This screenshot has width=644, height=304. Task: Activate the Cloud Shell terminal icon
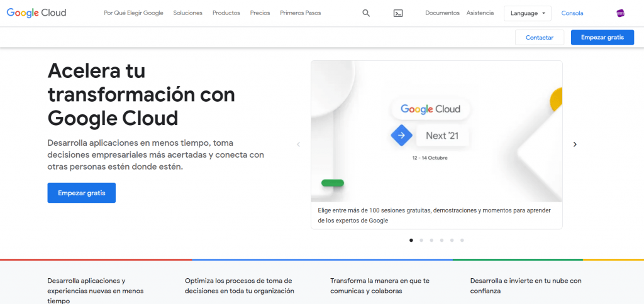(x=398, y=13)
